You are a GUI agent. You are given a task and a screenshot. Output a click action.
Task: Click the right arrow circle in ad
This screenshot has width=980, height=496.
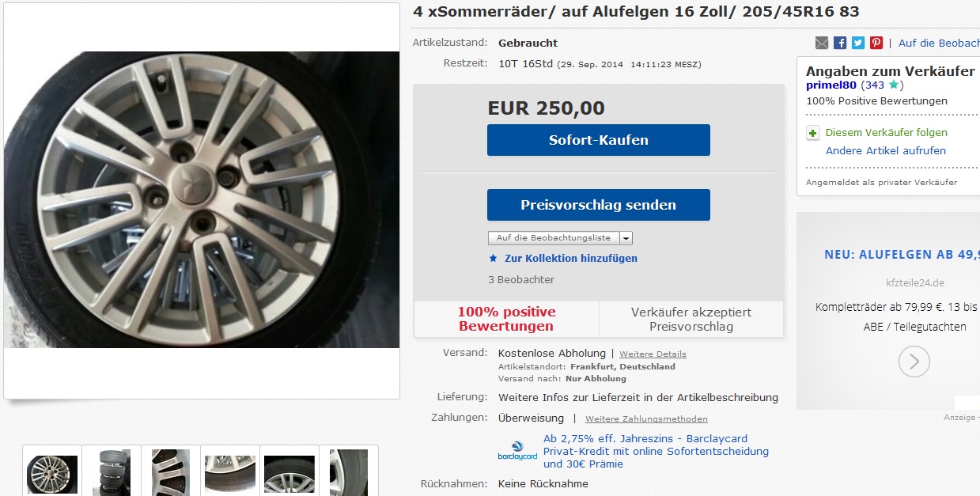[914, 362]
